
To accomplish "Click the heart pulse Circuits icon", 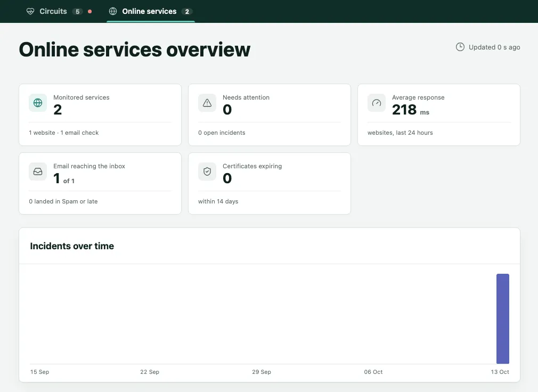I will 30,11.
